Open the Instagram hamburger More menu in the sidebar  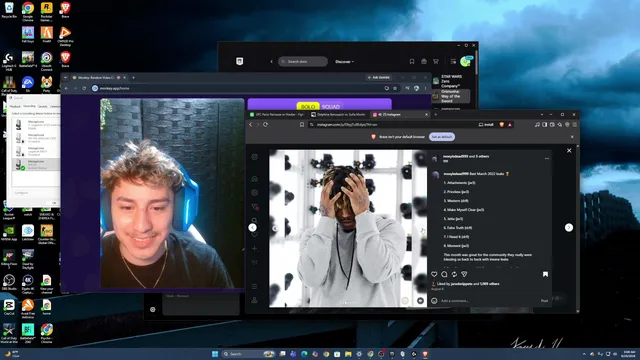pyautogui.click(x=254, y=287)
